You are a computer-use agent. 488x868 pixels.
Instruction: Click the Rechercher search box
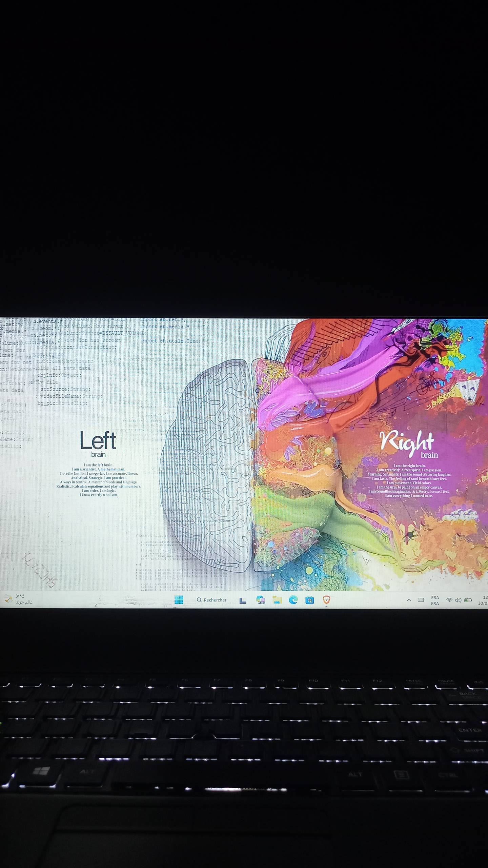point(212,600)
